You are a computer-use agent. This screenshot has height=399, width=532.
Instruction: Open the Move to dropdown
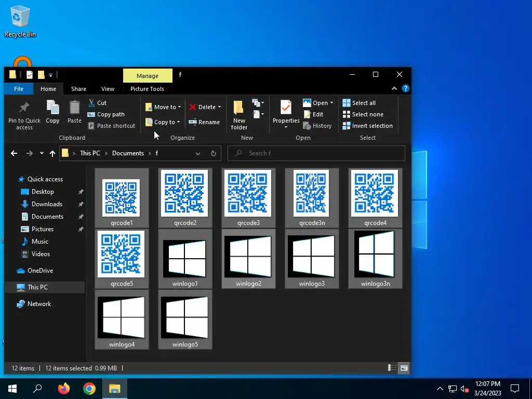tap(163, 107)
